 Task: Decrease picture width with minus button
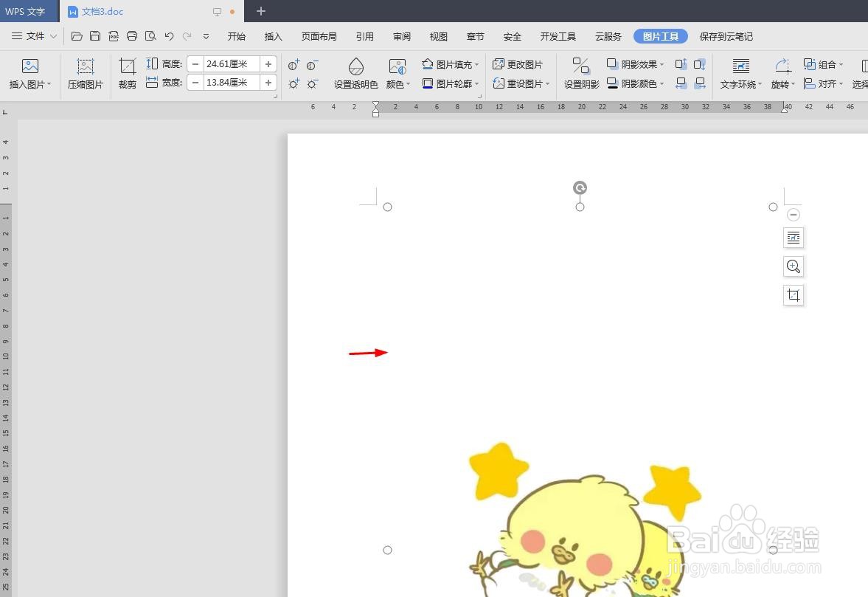click(x=195, y=83)
